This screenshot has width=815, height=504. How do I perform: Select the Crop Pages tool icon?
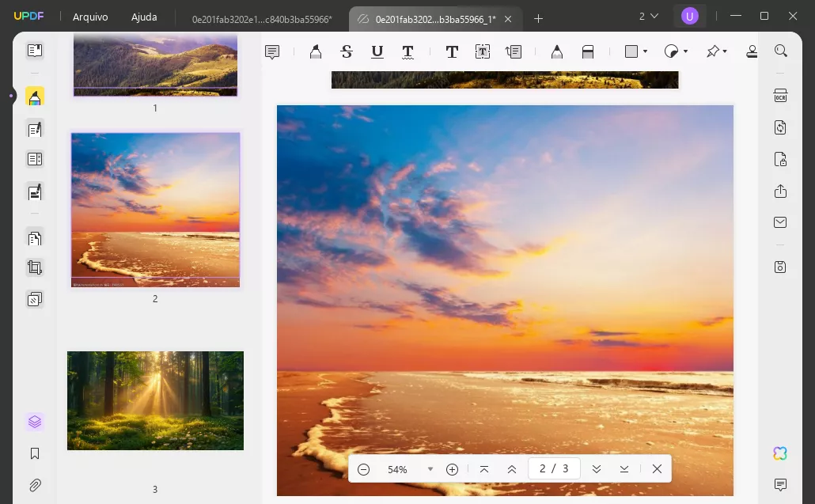35,267
